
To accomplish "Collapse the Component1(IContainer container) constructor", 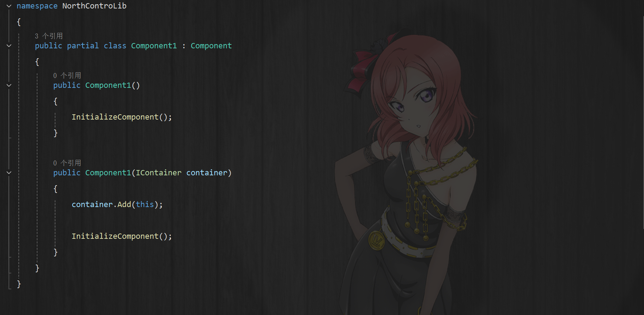I will tap(9, 173).
